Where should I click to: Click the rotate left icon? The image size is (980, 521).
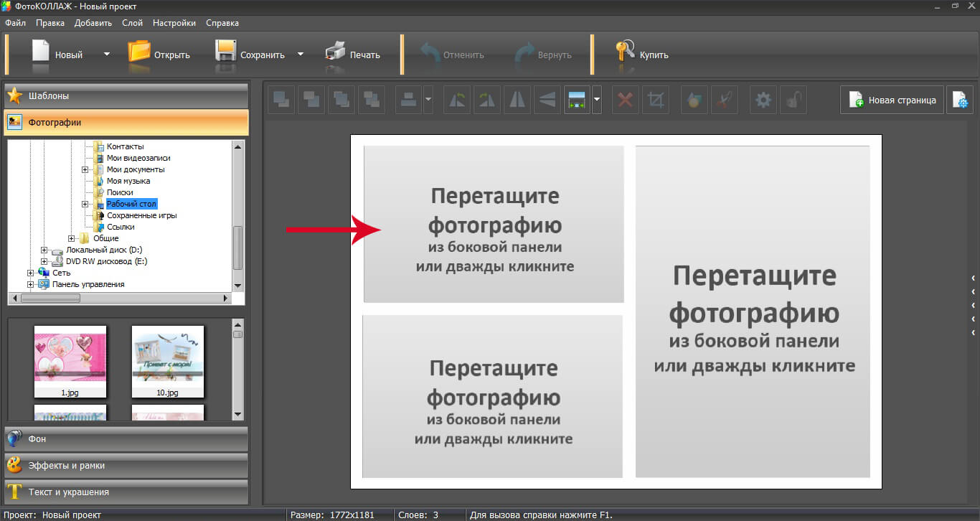click(x=456, y=100)
